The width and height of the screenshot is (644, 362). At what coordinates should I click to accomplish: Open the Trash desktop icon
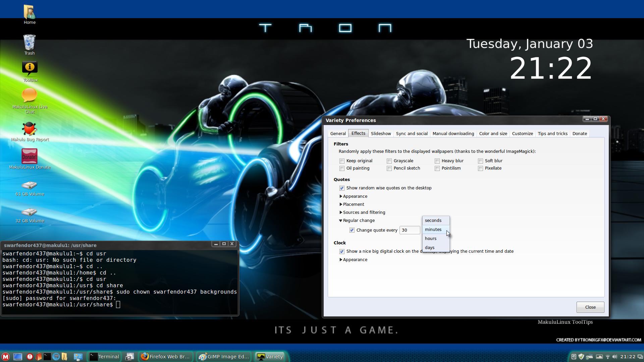(30, 45)
